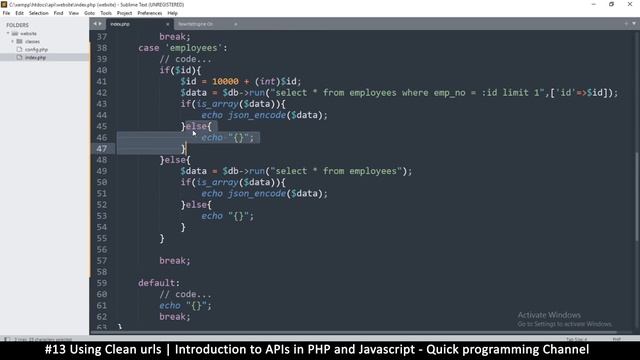Click "echo json_encode($data);" on line 44
The image size is (640, 360).
(264, 115)
